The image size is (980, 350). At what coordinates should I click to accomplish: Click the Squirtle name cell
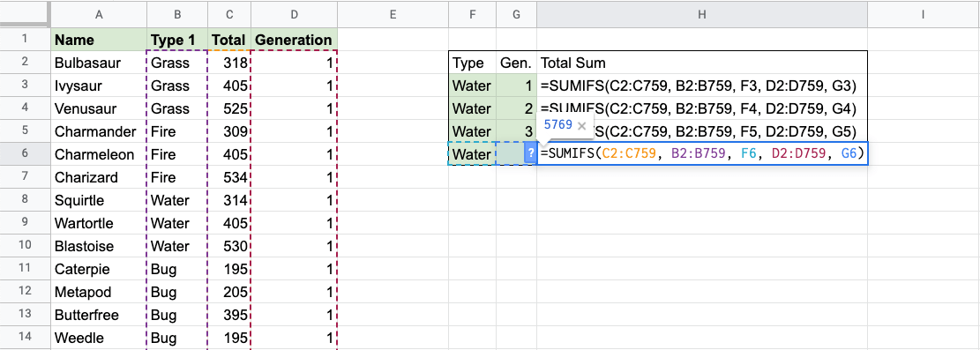[x=99, y=200]
